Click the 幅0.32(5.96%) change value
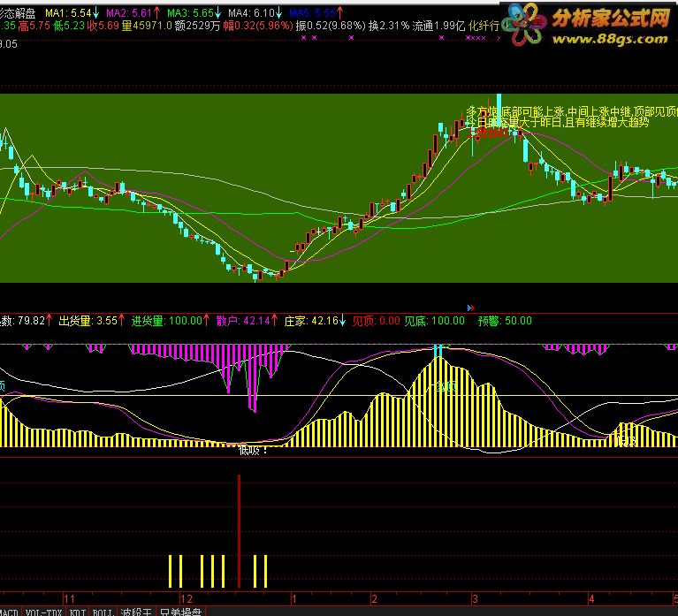This screenshot has height=616, width=678. pos(258,26)
